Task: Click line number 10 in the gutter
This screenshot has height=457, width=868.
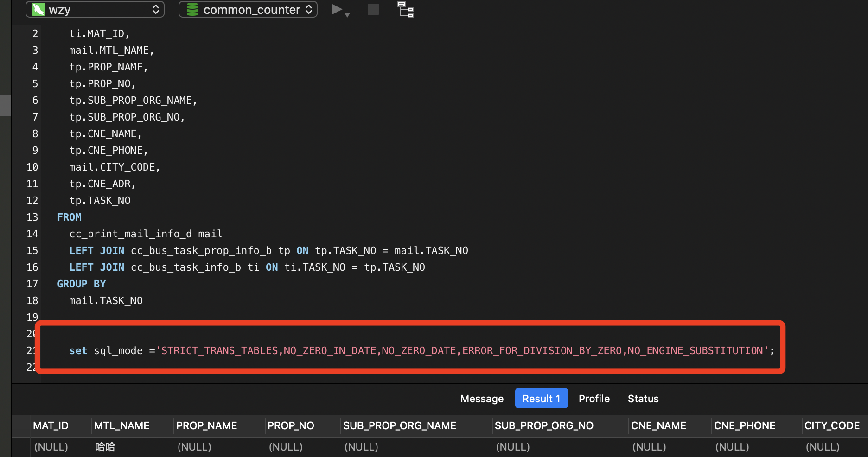Action: coord(32,167)
